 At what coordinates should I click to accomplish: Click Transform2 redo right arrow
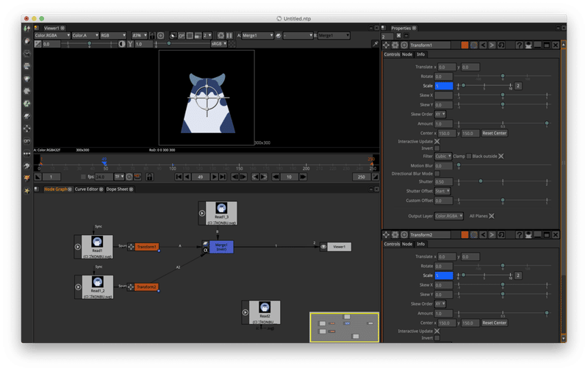click(x=492, y=234)
